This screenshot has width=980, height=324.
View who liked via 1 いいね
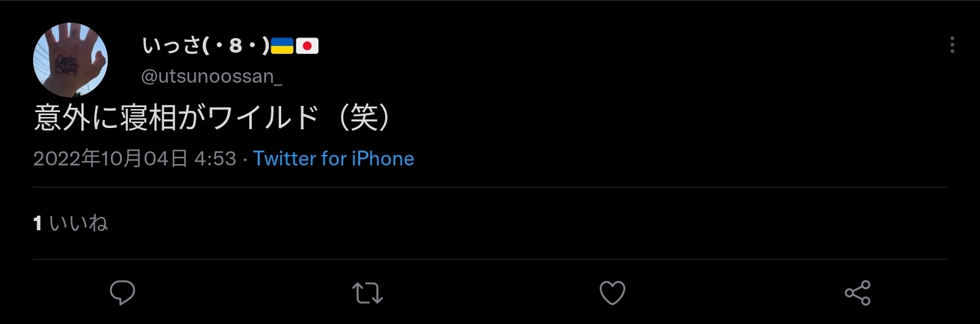70,223
